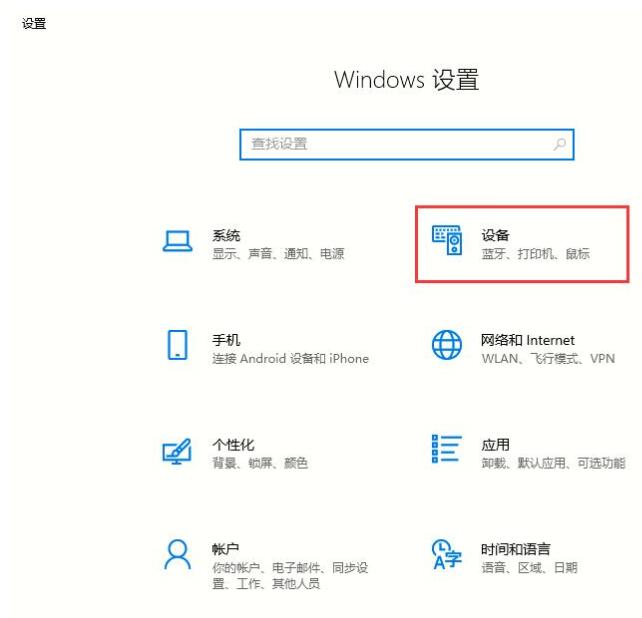
Task: Click the Phone icon
Action: (x=178, y=345)
